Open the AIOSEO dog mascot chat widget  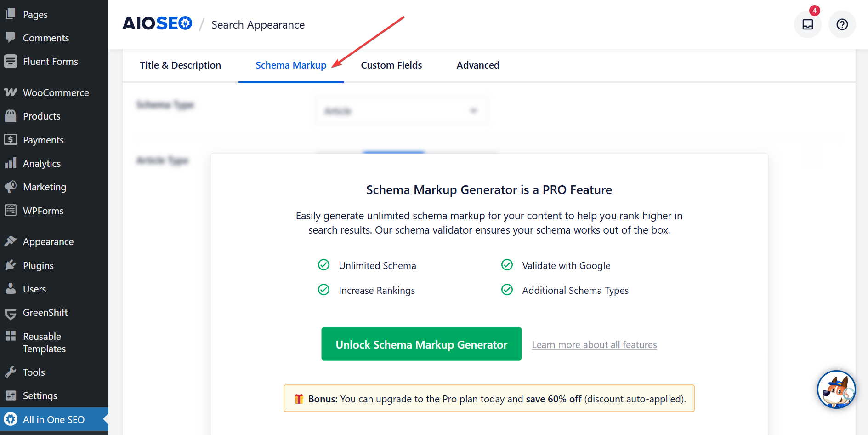click(x=836, y=389)
